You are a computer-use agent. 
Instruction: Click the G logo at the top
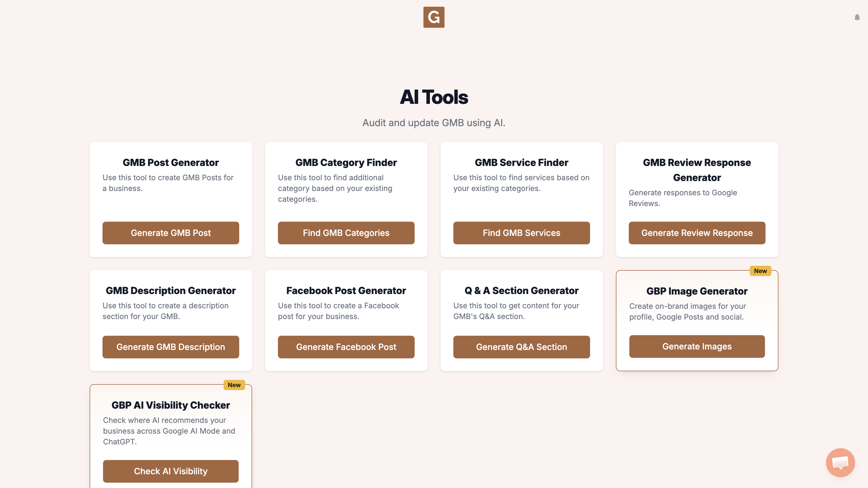pos(434,17)
